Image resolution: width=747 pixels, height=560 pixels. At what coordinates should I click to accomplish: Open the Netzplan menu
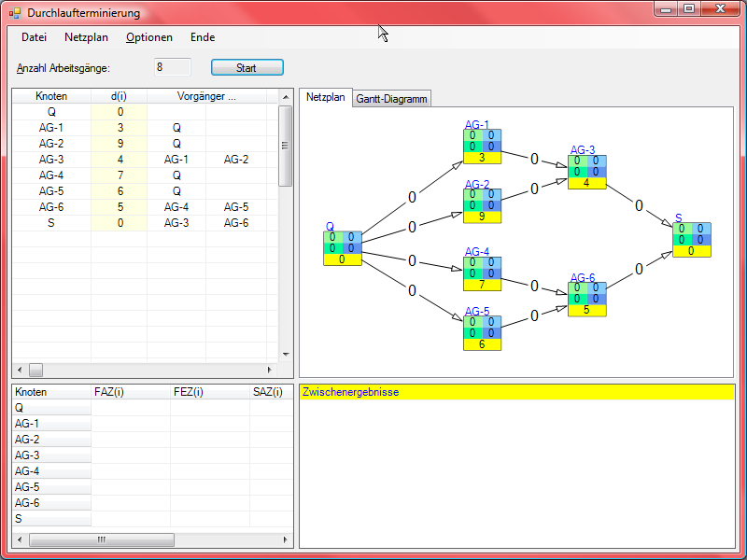point(86,37)
